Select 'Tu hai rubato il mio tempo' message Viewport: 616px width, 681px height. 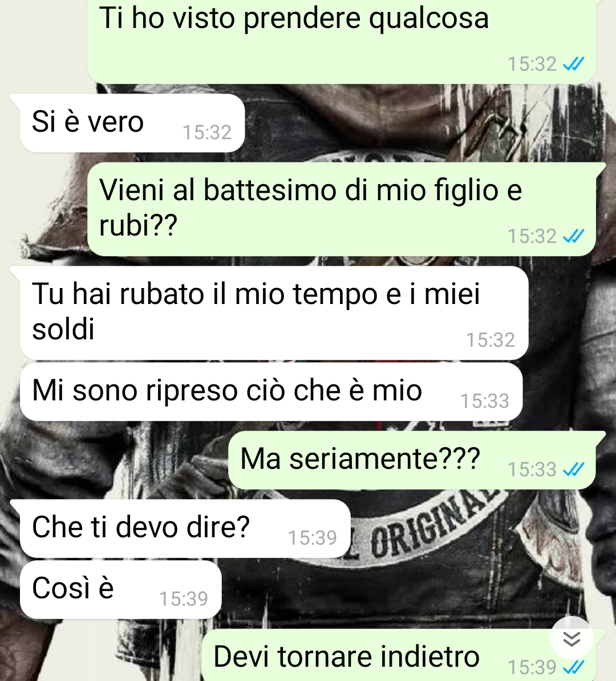[274, 313]
